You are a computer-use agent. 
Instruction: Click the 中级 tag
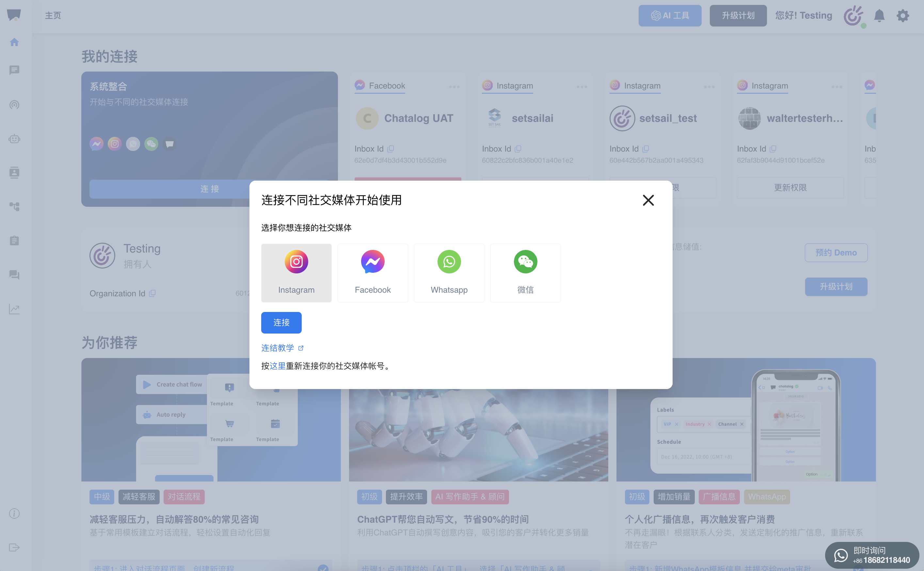(102, 497)
